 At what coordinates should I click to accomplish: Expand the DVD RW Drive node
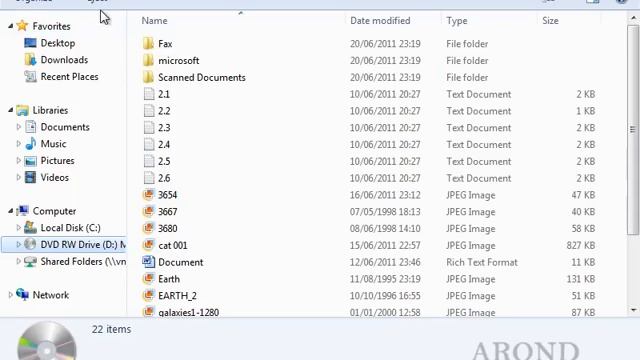tap(18, 244)
